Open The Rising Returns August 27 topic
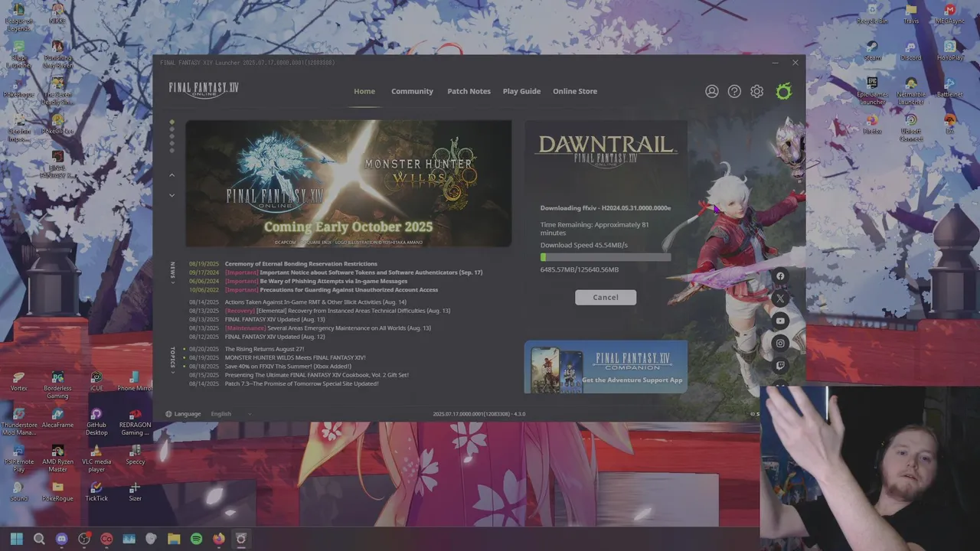This screenshot has width=980, height=551. tap(264, 349)
